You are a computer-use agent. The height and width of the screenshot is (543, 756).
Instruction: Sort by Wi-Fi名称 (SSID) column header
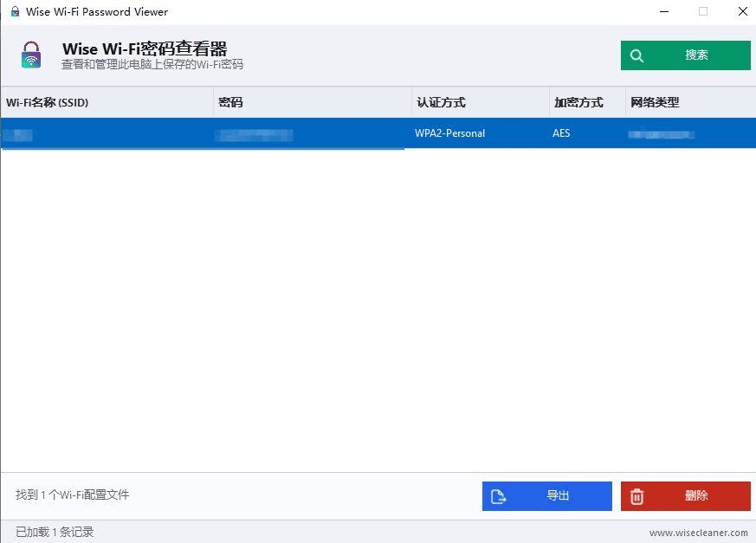tap(107, 102)
